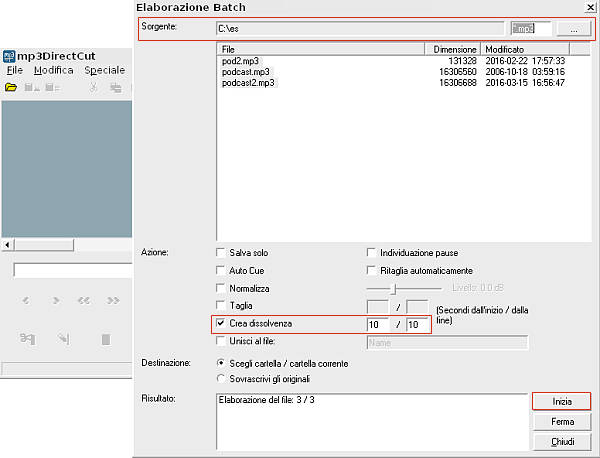The width and height of the screenshot is (600, 458).
Task: Click the scissors cut toolbar icon
Action: pos(93,88)
